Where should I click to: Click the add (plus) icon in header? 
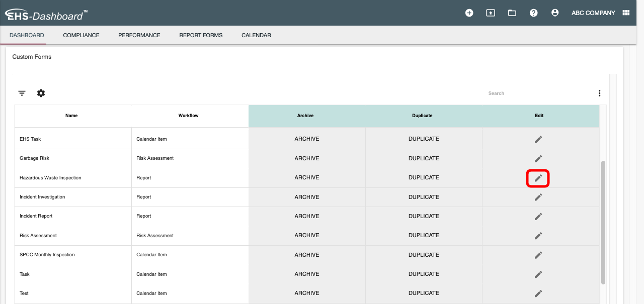pyautogui.click(x=469, y=13)
